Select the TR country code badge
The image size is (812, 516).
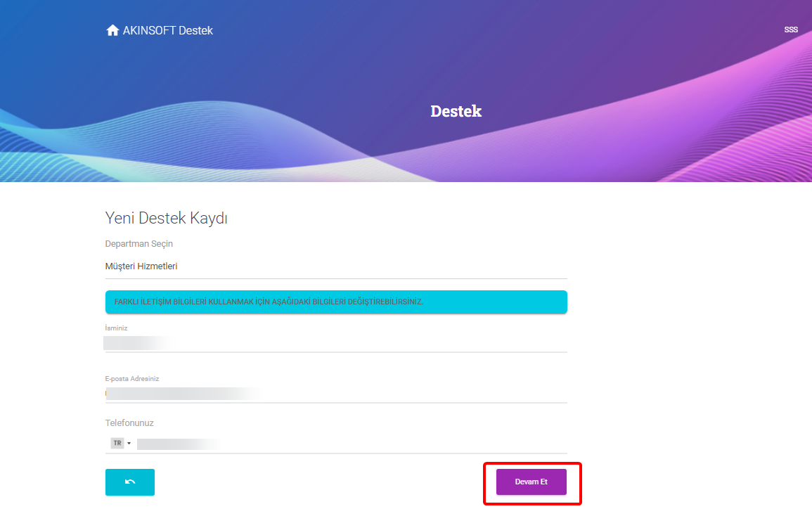coord(117,443)
